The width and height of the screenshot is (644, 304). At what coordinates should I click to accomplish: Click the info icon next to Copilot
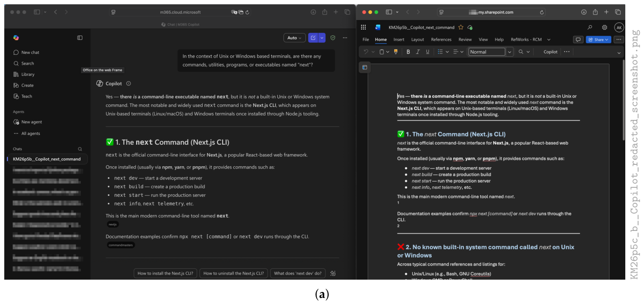pos(129,83)
